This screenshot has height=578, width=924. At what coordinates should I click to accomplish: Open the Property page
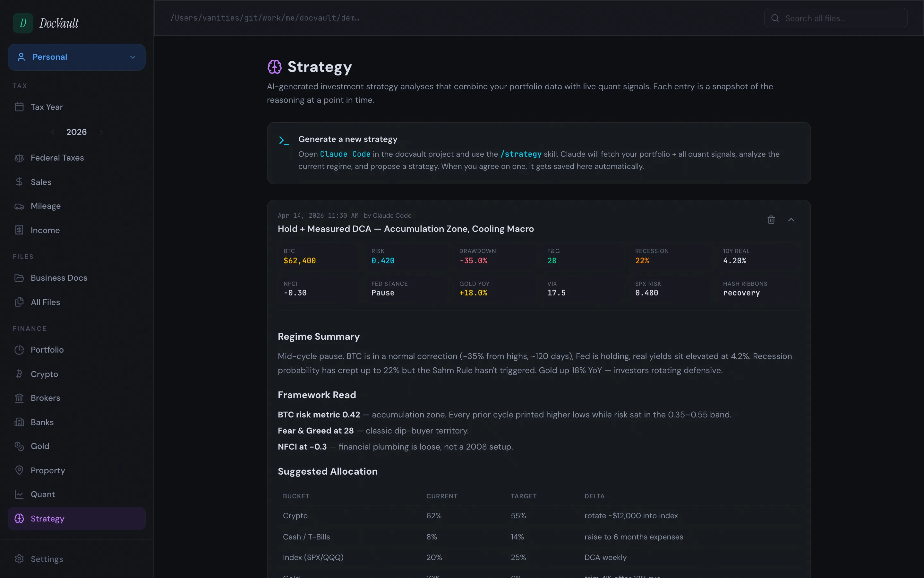tap(76, 470)
